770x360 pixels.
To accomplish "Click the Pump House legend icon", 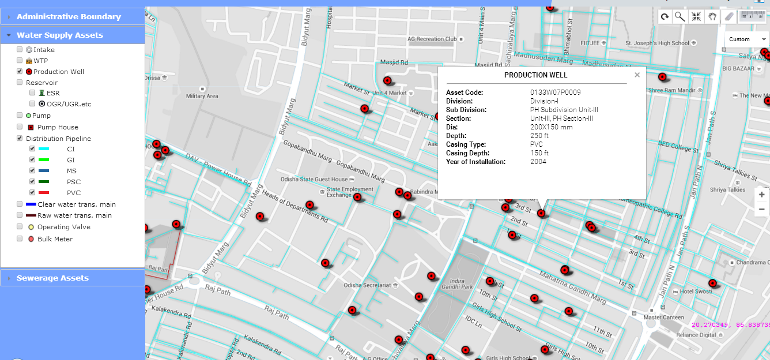I will click(x=30, y=127).
